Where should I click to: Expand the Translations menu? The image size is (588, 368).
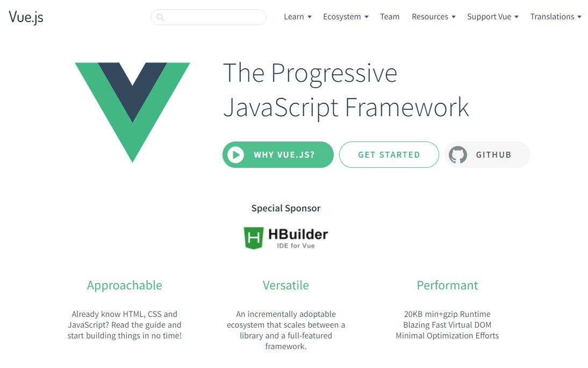pyautogui.click(x=556, y=17)
